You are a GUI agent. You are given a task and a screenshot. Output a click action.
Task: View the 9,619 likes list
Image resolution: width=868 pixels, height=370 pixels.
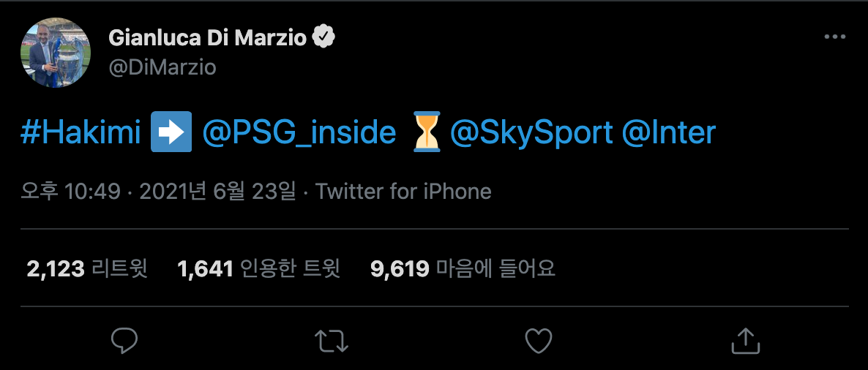point(463,268)
